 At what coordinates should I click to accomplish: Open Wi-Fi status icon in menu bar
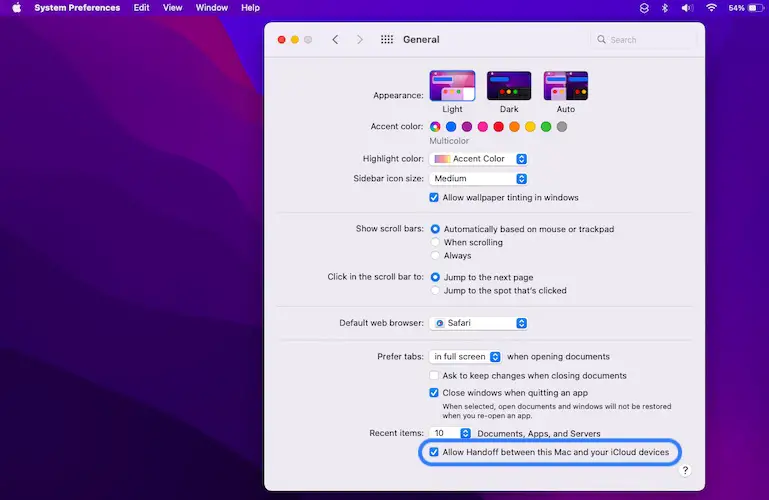click(712, 7)
